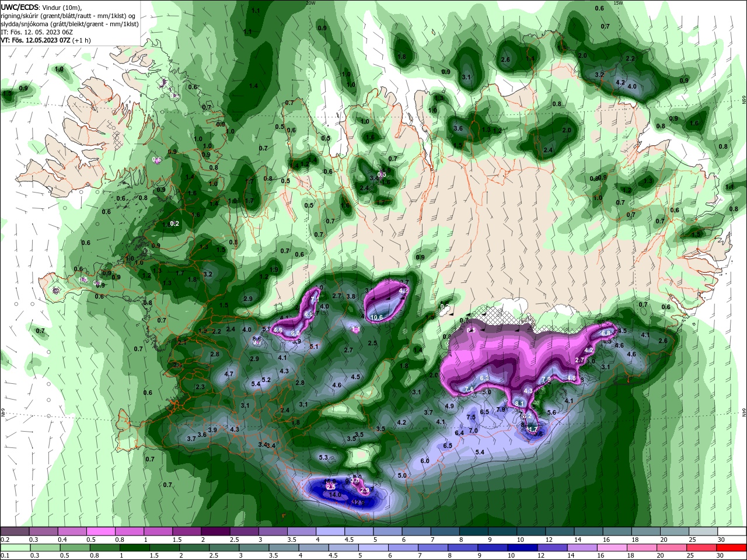The height and width of the screenshot is (560, 747).
Task: Click the '5.3' precipitation value on the map
Action: [323, 457]
